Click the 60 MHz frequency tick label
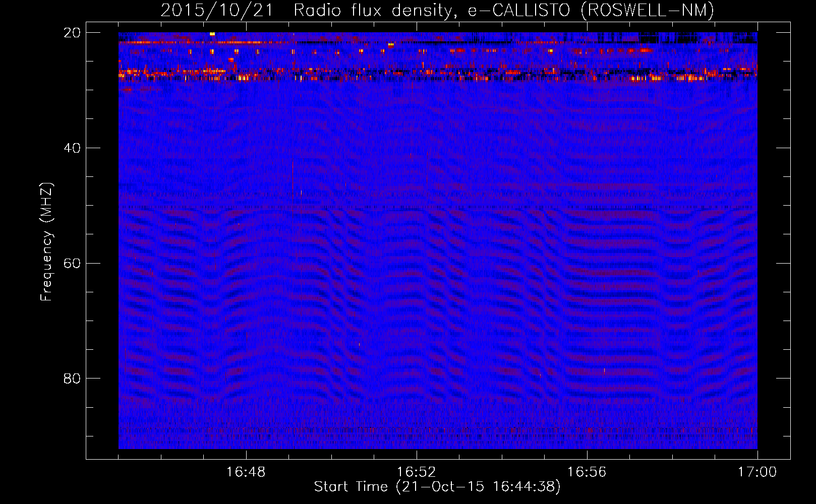816x504 pixels. tap(72, 264)
